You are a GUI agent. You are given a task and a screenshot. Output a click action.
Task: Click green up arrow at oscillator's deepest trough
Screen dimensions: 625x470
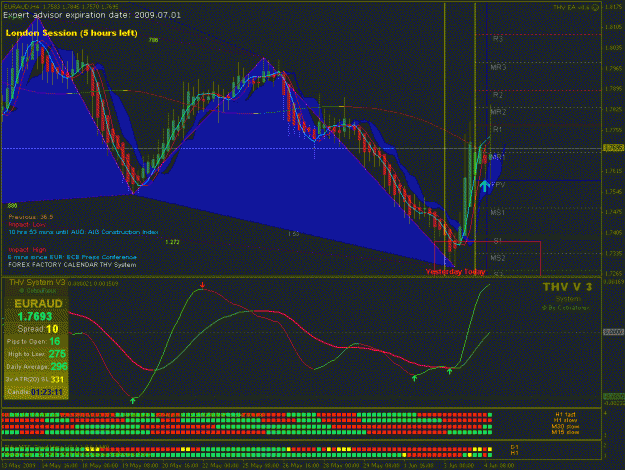point(133,400)
